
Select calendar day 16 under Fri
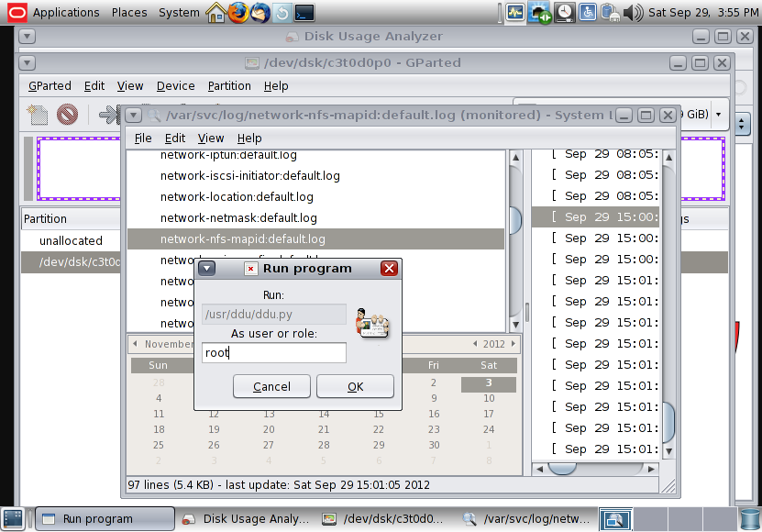tap(434, 414)
